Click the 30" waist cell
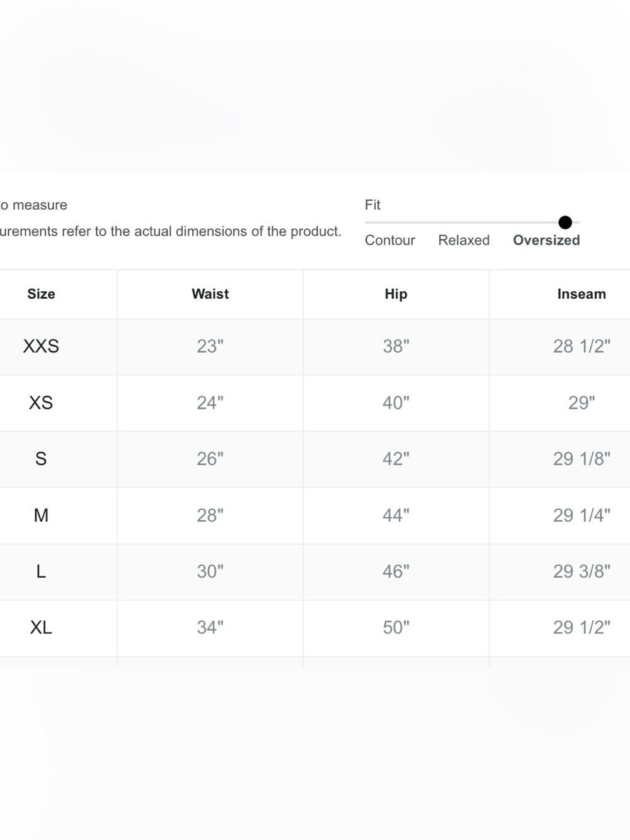The height and width of the screenshot is (840, 630). coord(210,572)
